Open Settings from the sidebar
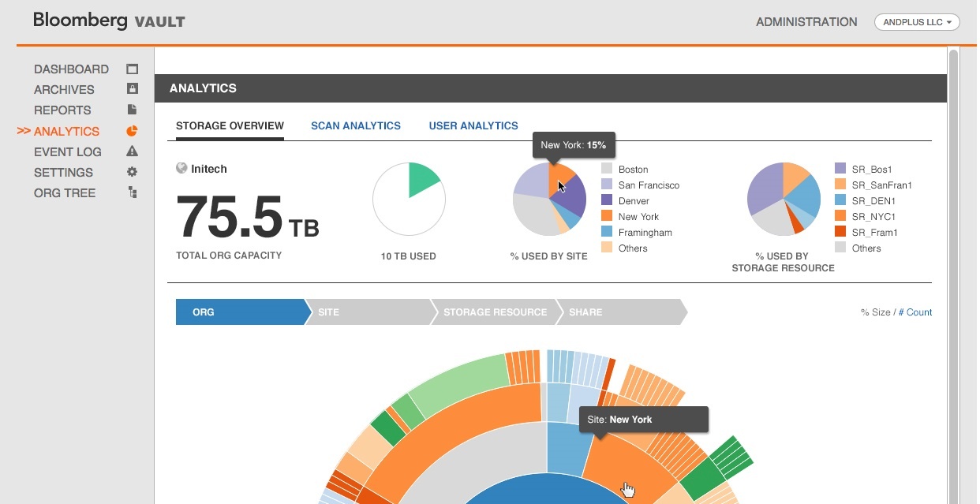Screen dimensions: 980x504 [63, 172]
